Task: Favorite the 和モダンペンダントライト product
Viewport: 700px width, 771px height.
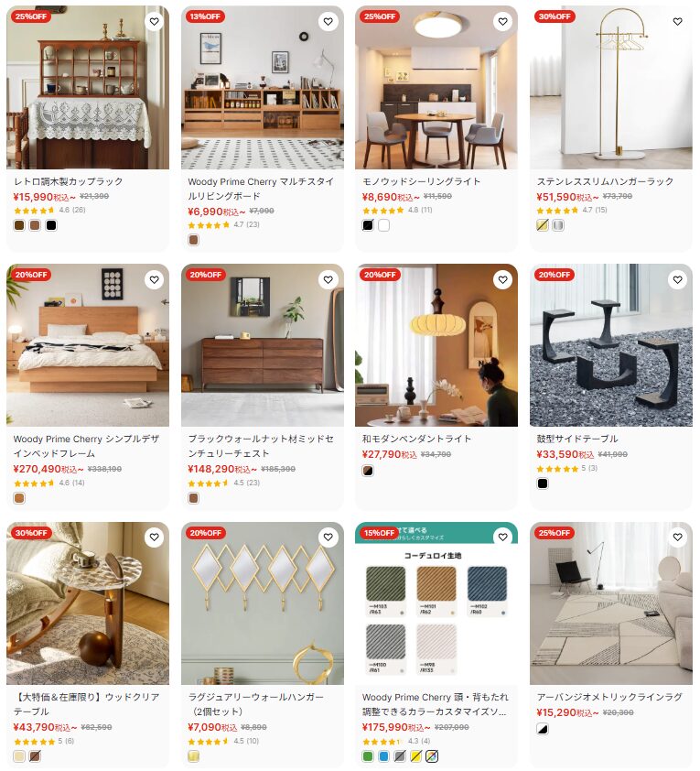Action: point(502,280)
